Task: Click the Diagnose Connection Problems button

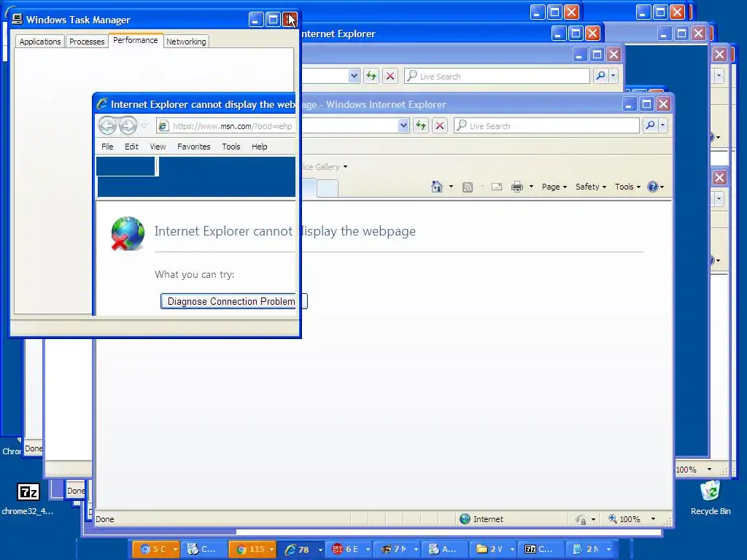Action: point(234,301)
